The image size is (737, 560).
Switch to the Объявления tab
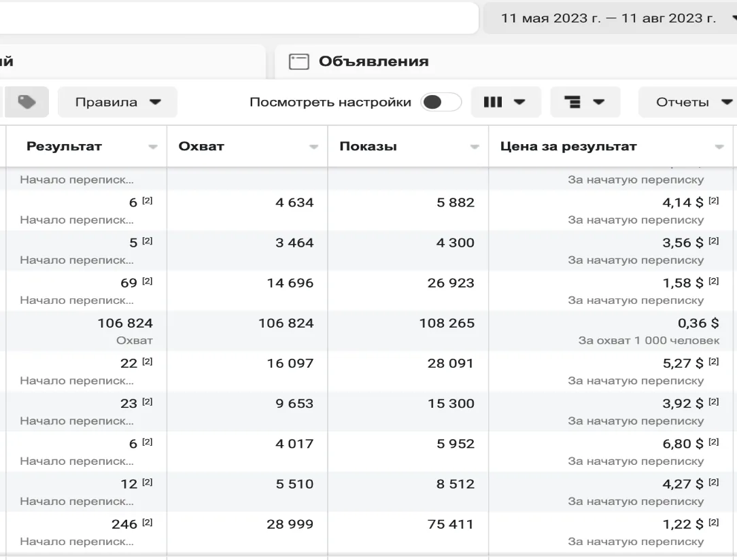pyautogui.click(x=506, y=62)
